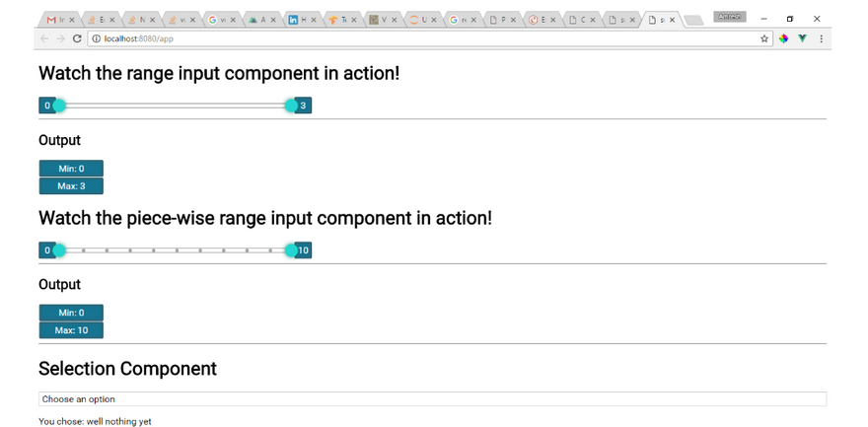Click the site info icon beside URL
This screenshot has height=427, width=868.
tap(96, 38)
